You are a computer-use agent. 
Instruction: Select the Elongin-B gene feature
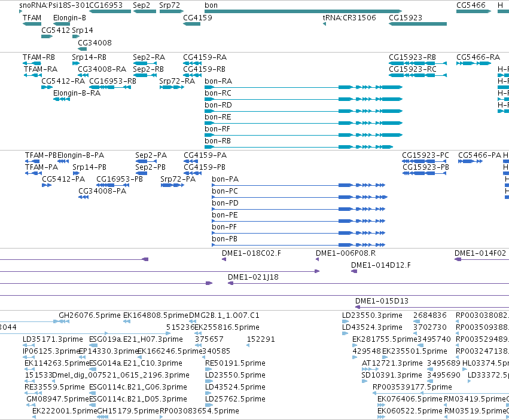[x=62, y=24]
